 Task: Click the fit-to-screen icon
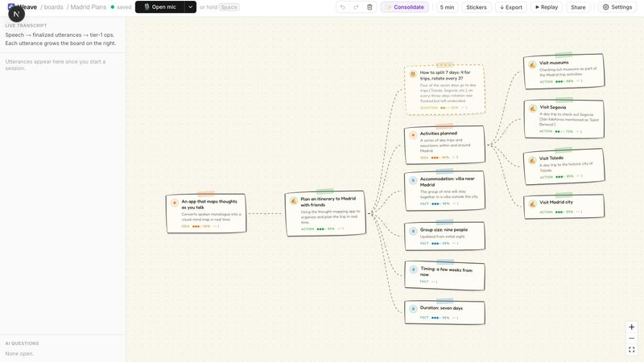tap(632, 350)
